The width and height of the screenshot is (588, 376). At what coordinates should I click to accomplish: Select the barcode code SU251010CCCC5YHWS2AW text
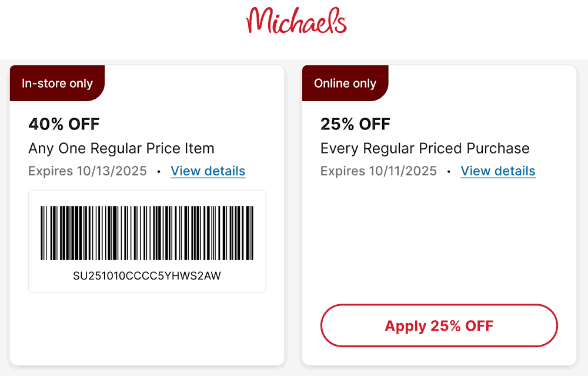147,275
